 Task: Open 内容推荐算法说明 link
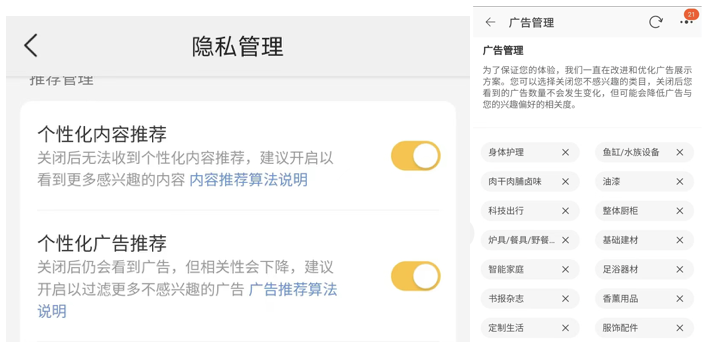point(248,180)
